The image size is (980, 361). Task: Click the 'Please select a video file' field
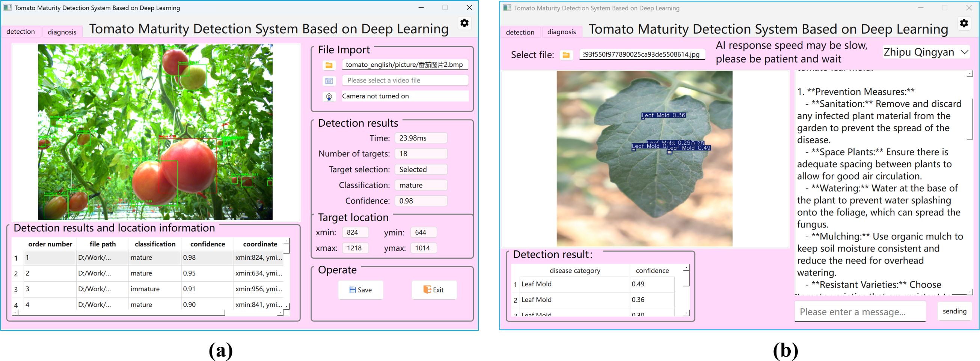click(x=404, y=81)
